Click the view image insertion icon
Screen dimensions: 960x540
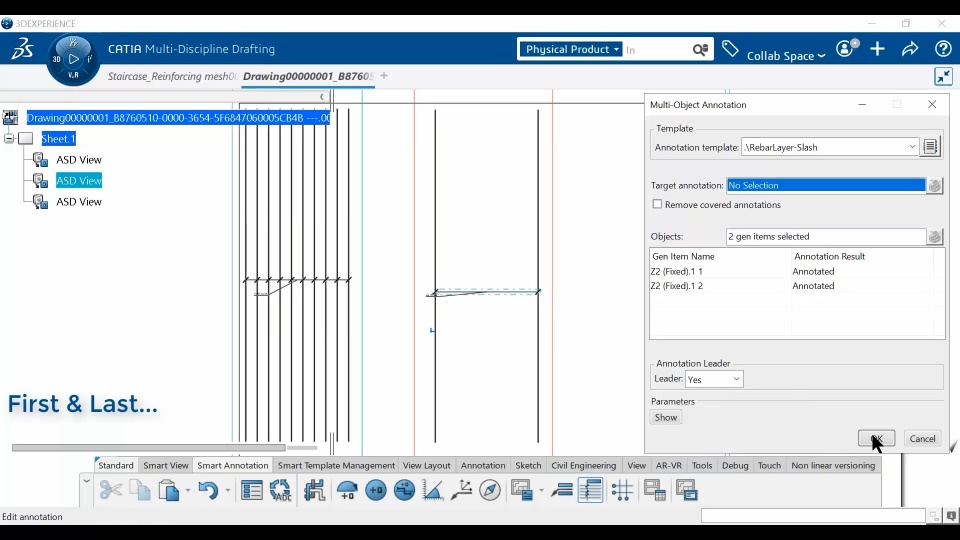(522, 490)
